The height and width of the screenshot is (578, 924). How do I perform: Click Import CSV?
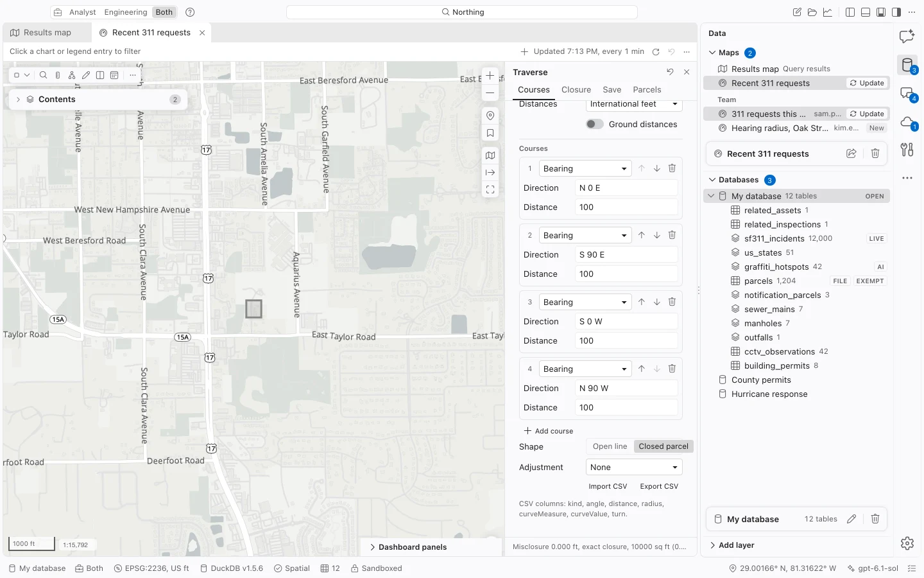pyautogui.click(x=608, y=486)
